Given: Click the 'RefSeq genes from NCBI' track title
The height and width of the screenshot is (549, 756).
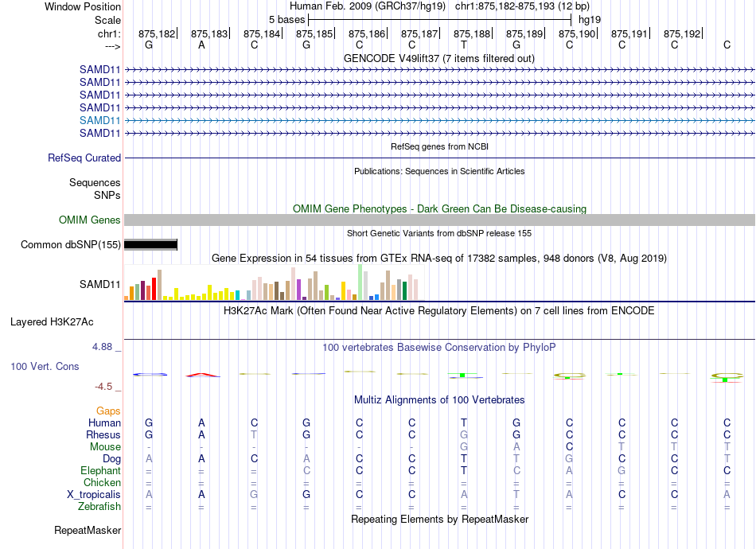Looking at the screenshot, I should (439, 146).
